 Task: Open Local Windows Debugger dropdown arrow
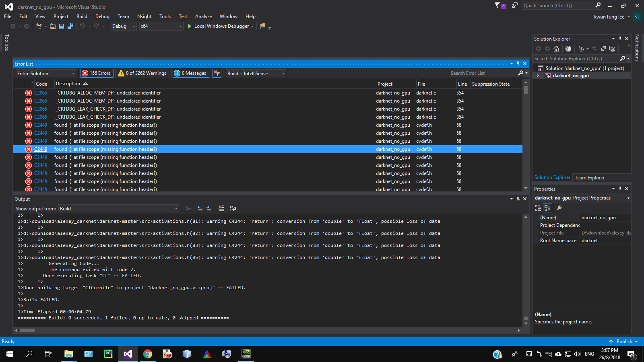(252, 26)
